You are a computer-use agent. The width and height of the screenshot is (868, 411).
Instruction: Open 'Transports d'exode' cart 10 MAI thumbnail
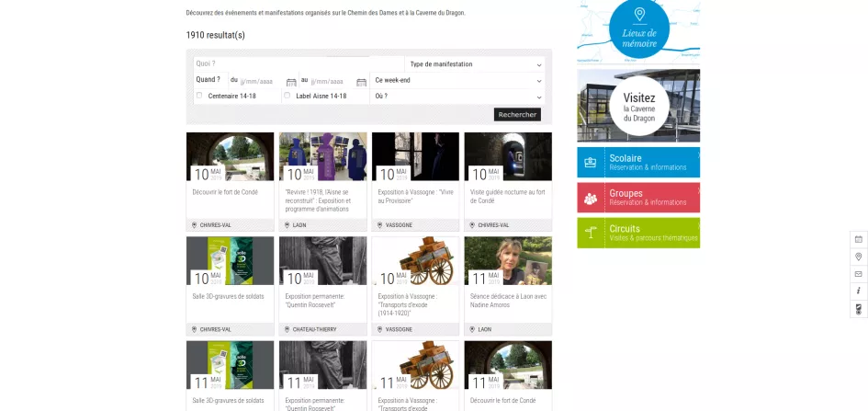[x=416, y=261]
